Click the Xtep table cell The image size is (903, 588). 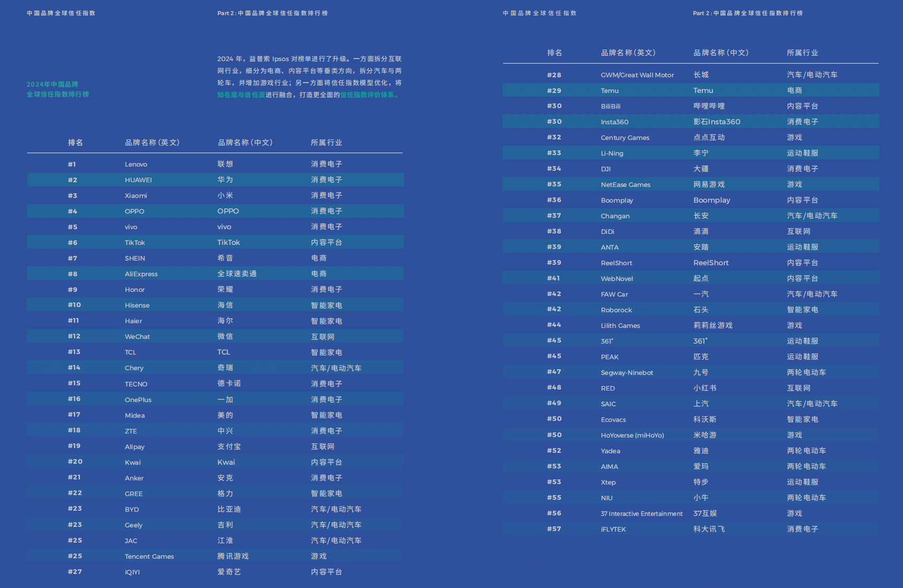pyautogui.click(x=608, y=483)
